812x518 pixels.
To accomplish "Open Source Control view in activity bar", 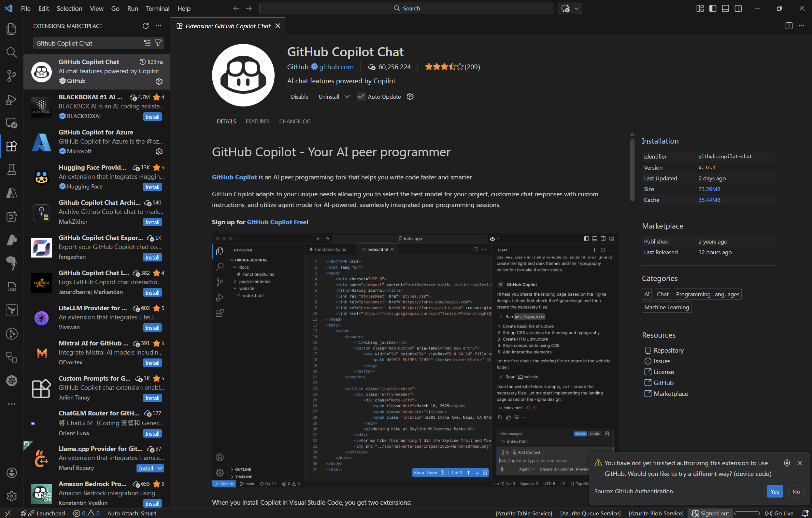I will point(11,76).
